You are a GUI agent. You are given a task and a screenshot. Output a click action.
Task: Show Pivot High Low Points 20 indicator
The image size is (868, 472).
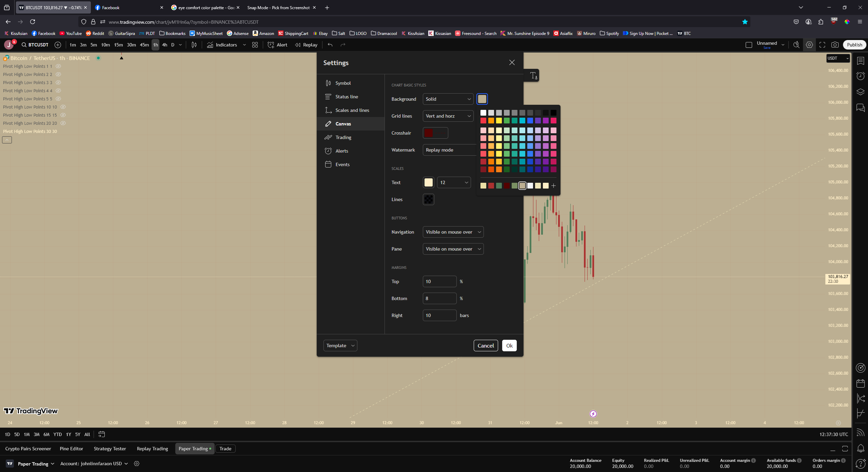pos(63,123)
